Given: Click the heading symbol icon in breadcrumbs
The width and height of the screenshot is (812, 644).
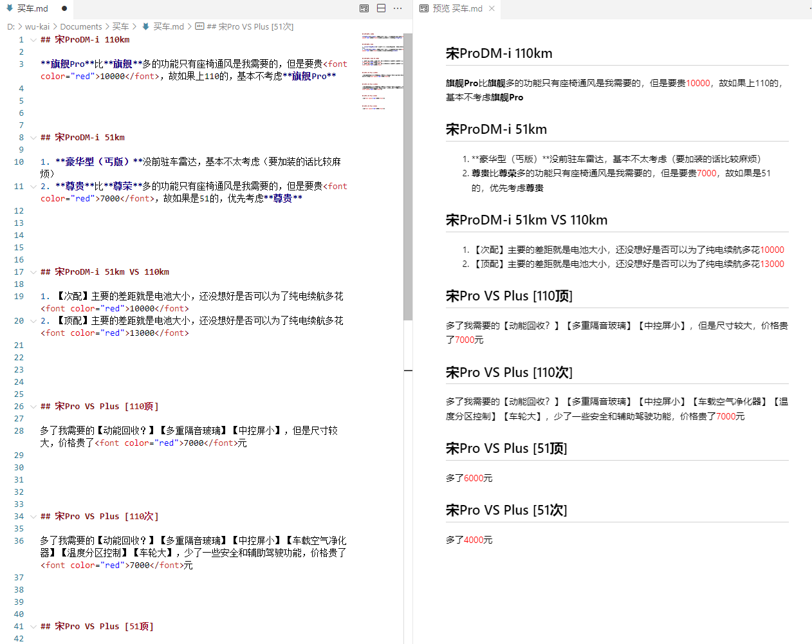Looking at the screenshot, I should 199,26.
